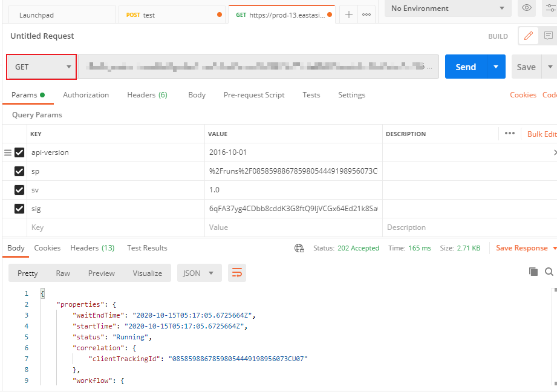Image resolution: width=557 pixels, height=392 pixels.
Task: Open the Settings tab
Action: 351,95
